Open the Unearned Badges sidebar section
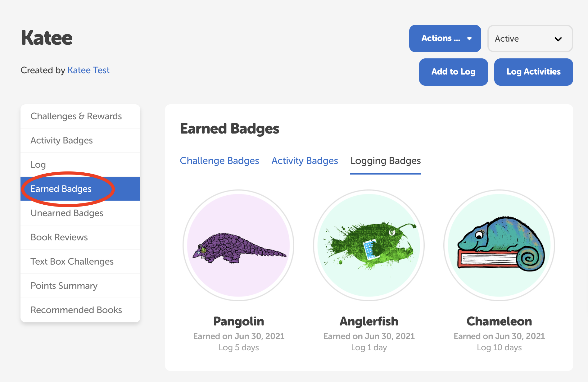588x382 pixels. (x=67, y=213)
